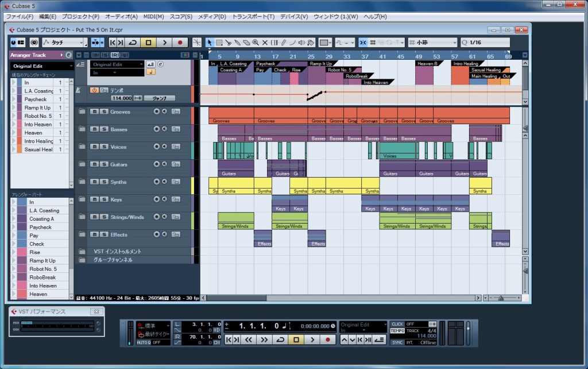588x369 pixels.
Task: Open the トランスポート(T) menu
Action: (x=253, y=17)
